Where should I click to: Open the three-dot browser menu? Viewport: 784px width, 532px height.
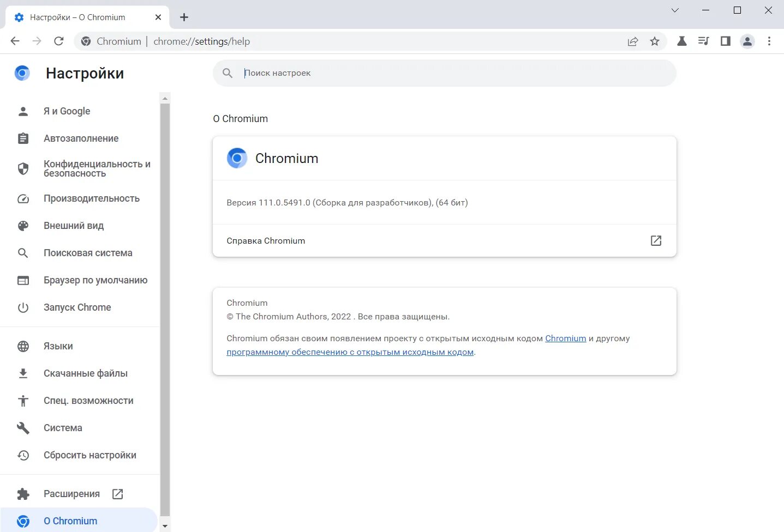click(x=769, y=41)
